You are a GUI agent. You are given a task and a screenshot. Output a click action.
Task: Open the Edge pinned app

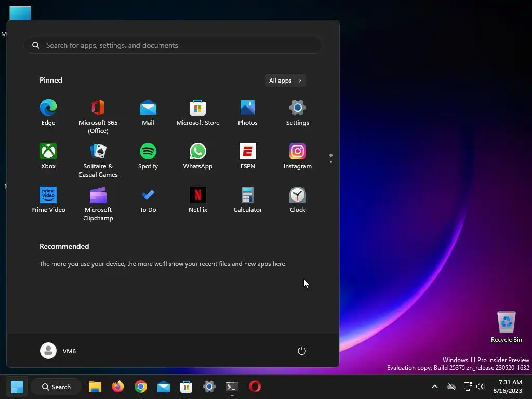pos(48,113)
